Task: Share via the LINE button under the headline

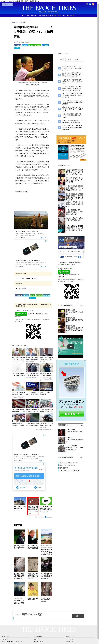Action: pyautogui.click(x=31, y=45)
